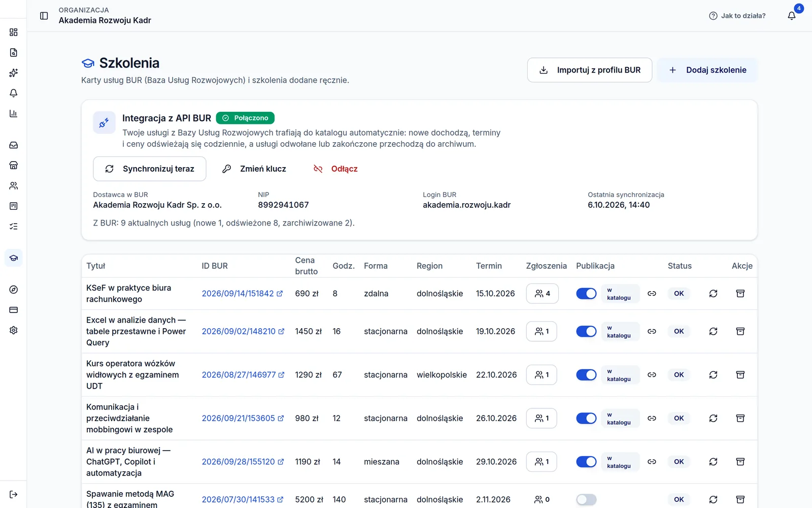812x508 pixels.
Task: Open zgłoszenia count for Excel w analizie danych
Action: 542,331
